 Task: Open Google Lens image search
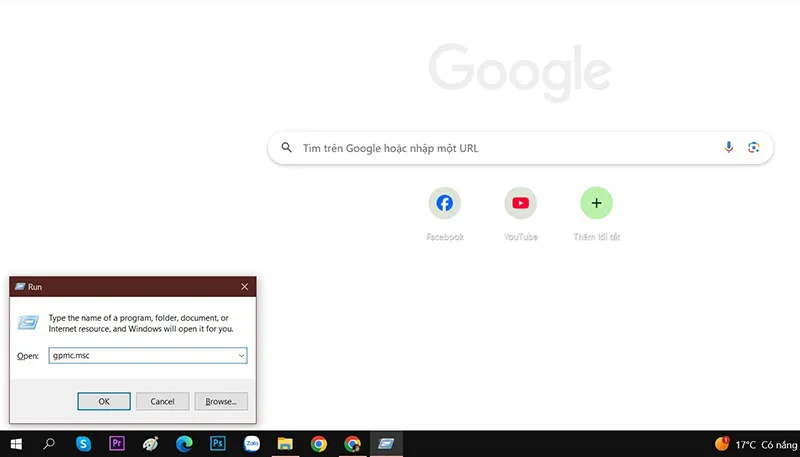[754, 148]
